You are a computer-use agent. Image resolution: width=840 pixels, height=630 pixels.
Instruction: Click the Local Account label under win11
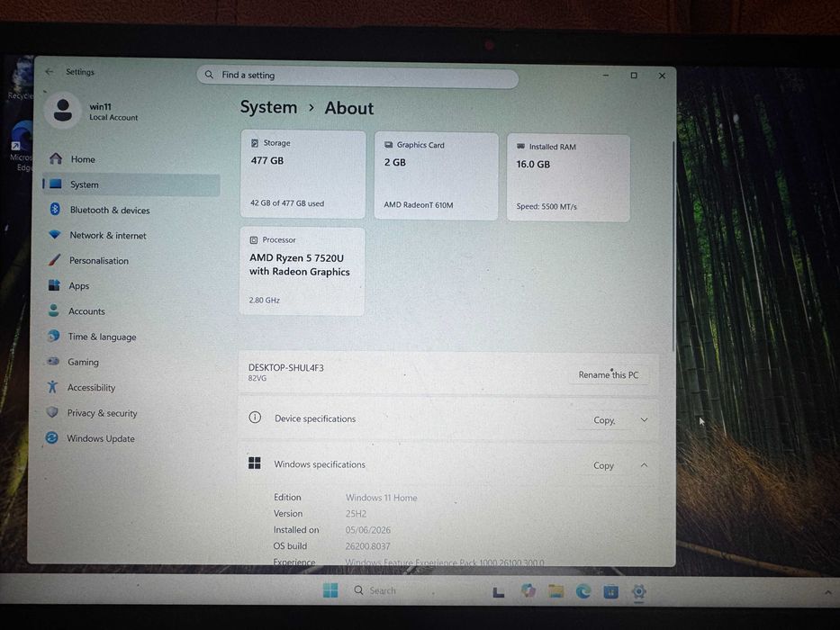pos(113,117)
